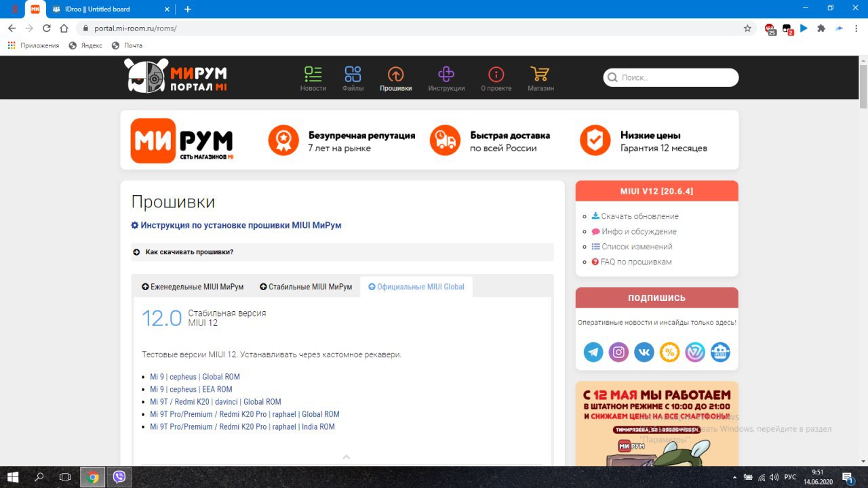Image resolution: width=868 pixels, height=488 pixels.
Task: Expand the Как скачивать прошивки? section
Action: tap(342, 252)
